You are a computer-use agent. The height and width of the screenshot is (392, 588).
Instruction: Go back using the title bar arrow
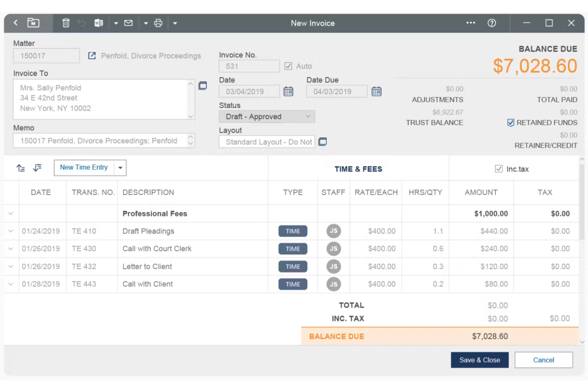coord(15,23)
